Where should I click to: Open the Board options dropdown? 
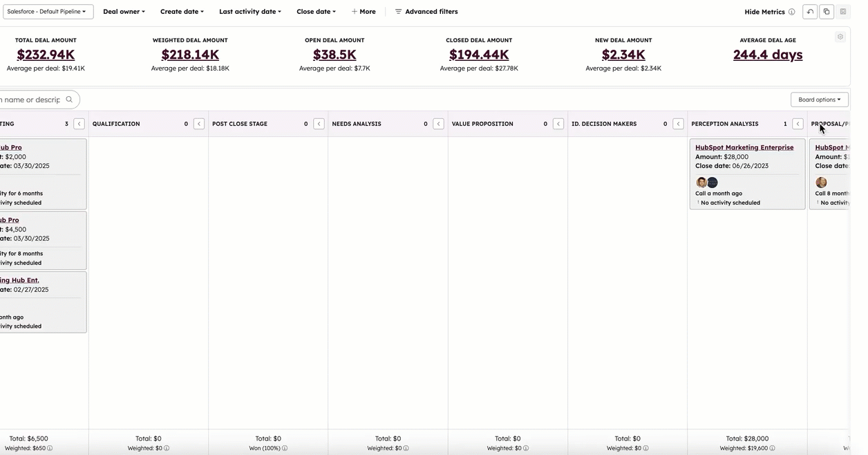(819, 99)
